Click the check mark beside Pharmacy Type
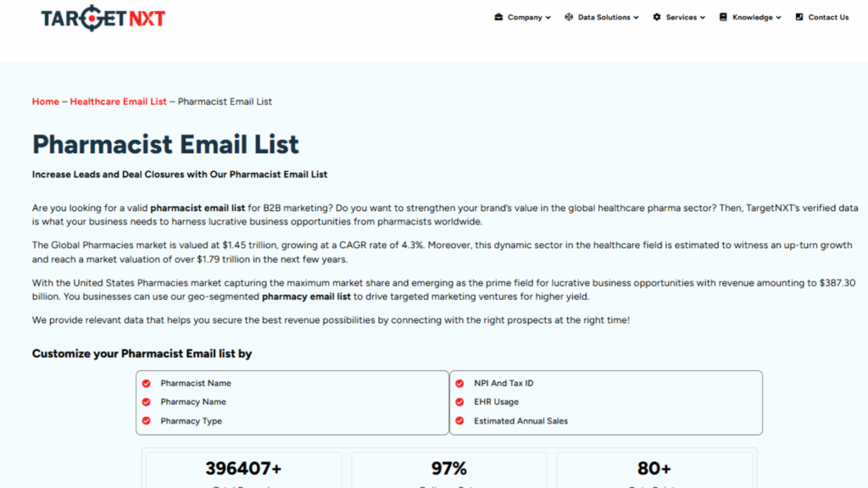This screenshot has height=488, width=868. [x=146, y=421]
